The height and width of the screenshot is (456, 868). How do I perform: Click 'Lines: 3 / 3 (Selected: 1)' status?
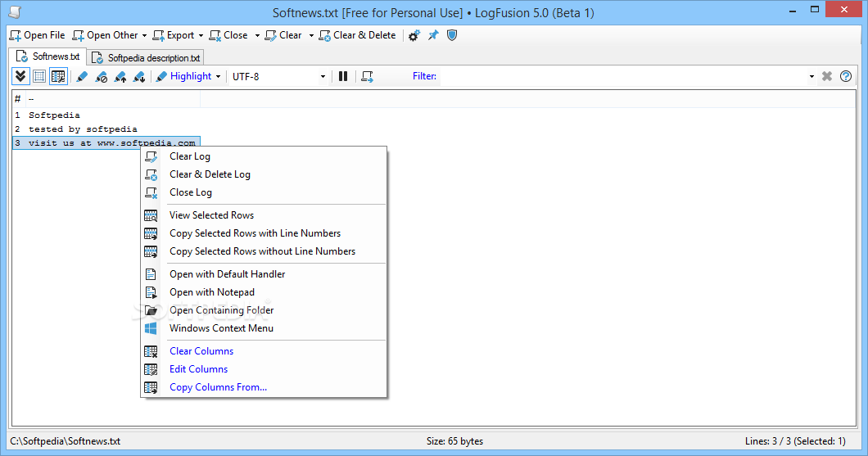pos(795,441)
